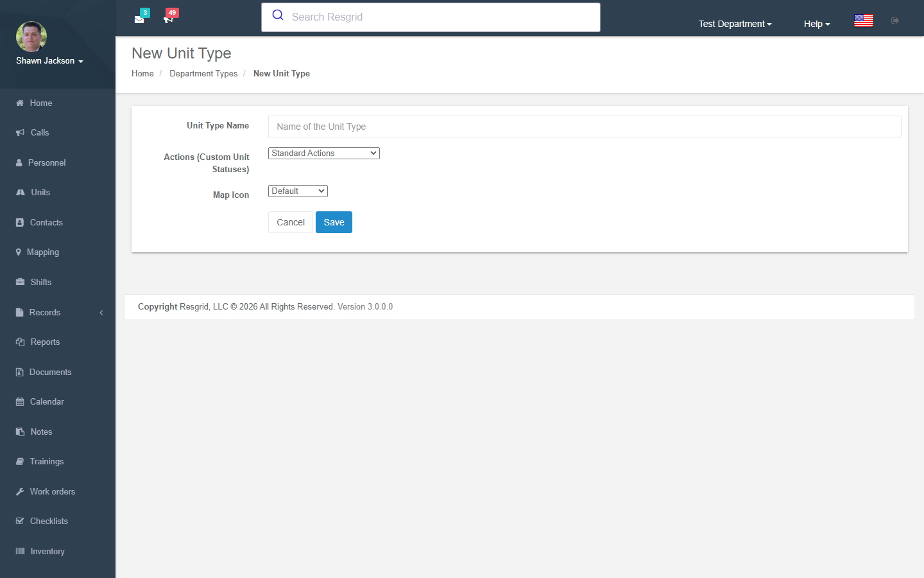Go to Home in the sidebar
Image resolution: width=924 pixels, height=578 pixels.
coord(41,103)
